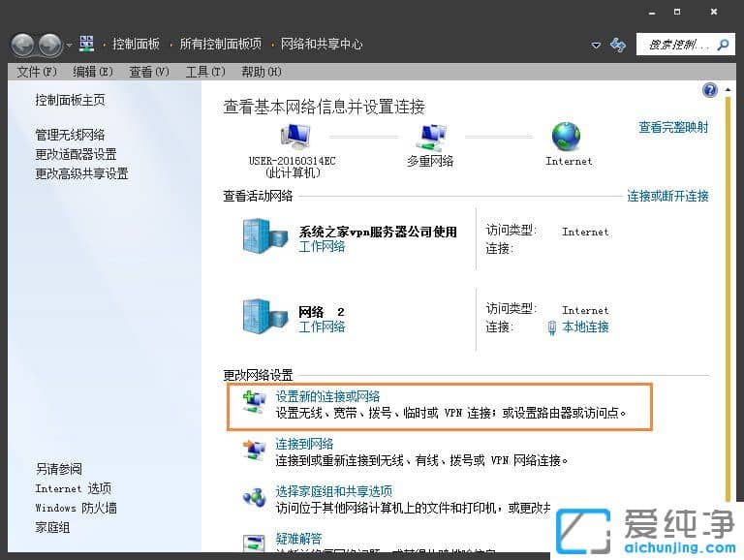This screenshot has width=744, height=560.
Task: Click the 网络 2 building icon
Action: (x=264, y=316)
